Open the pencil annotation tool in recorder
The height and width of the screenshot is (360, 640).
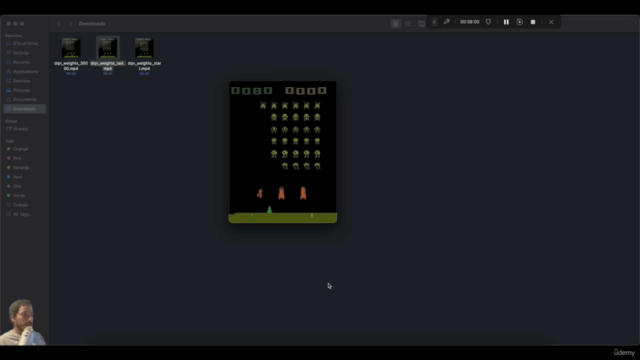[447, 22]
